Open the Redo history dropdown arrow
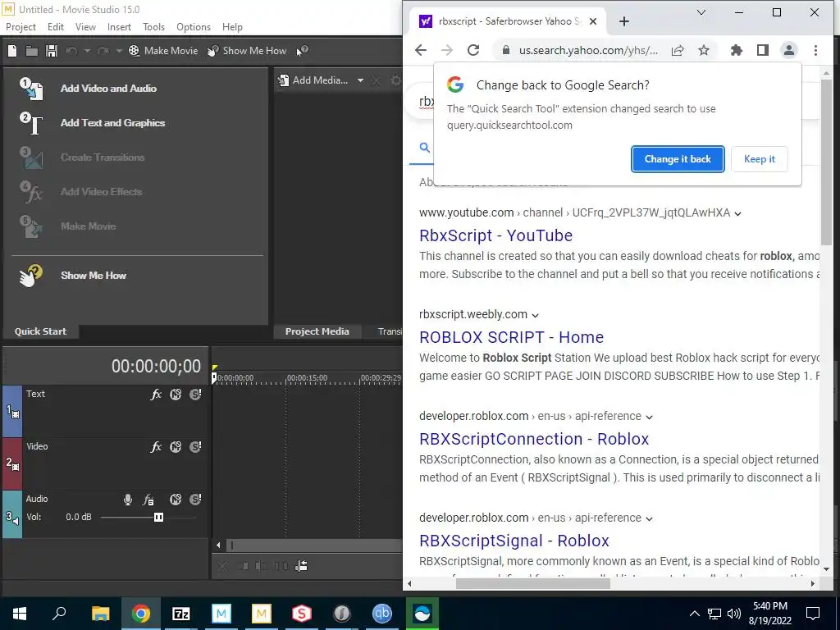 pyautogui.click(x=119, y=51)
